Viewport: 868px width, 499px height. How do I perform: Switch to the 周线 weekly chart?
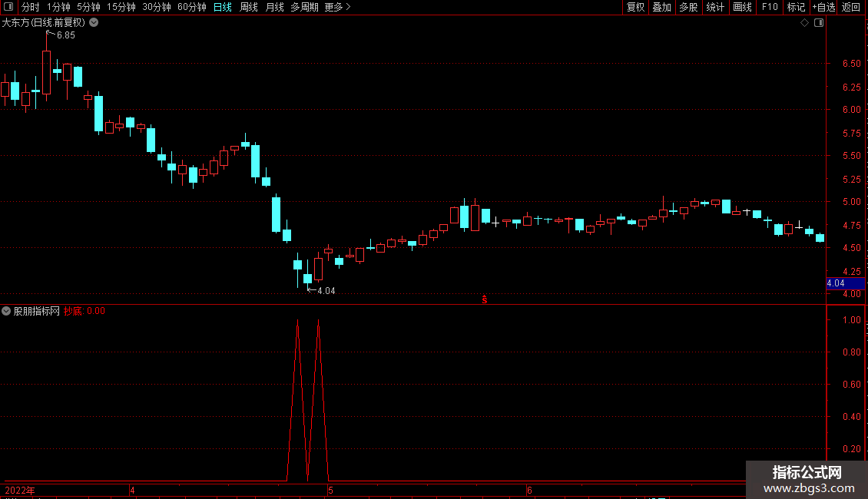pos(249,7)
